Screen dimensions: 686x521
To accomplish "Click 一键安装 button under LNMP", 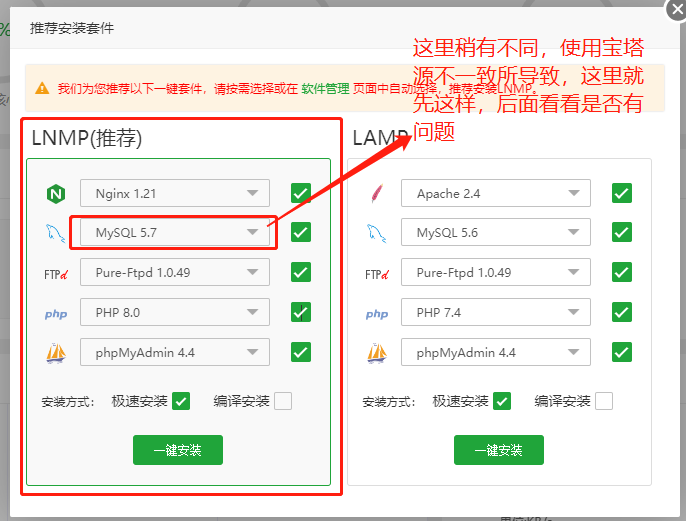I will (x=178, y=450).
